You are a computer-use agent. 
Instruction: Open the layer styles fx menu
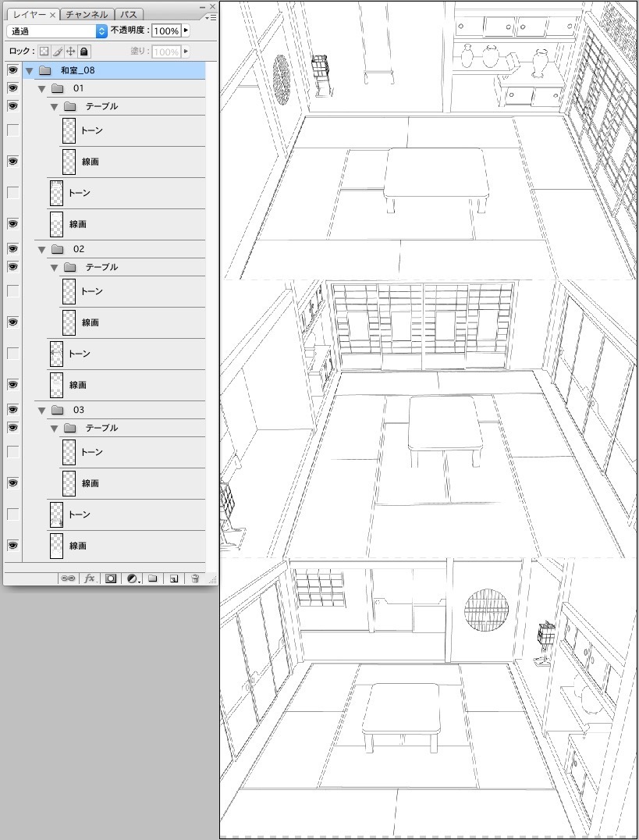pos(91,579)
